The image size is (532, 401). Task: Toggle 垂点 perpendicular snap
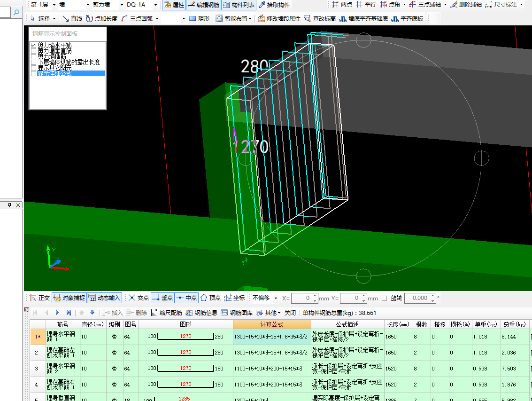(162, 298)
